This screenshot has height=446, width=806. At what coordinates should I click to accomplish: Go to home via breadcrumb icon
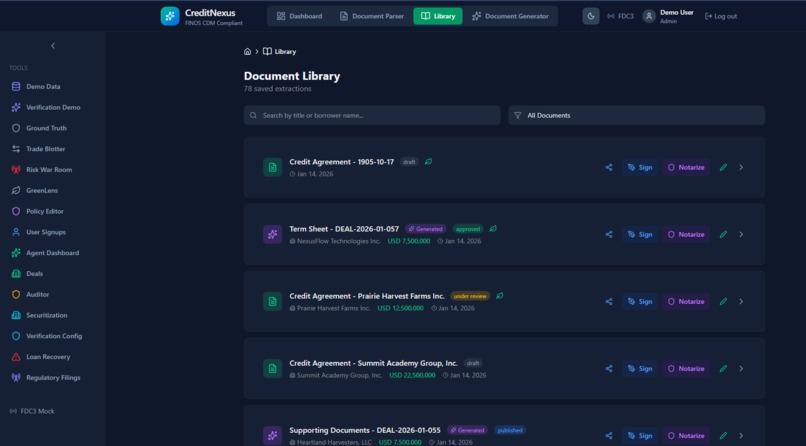point(247,51)
